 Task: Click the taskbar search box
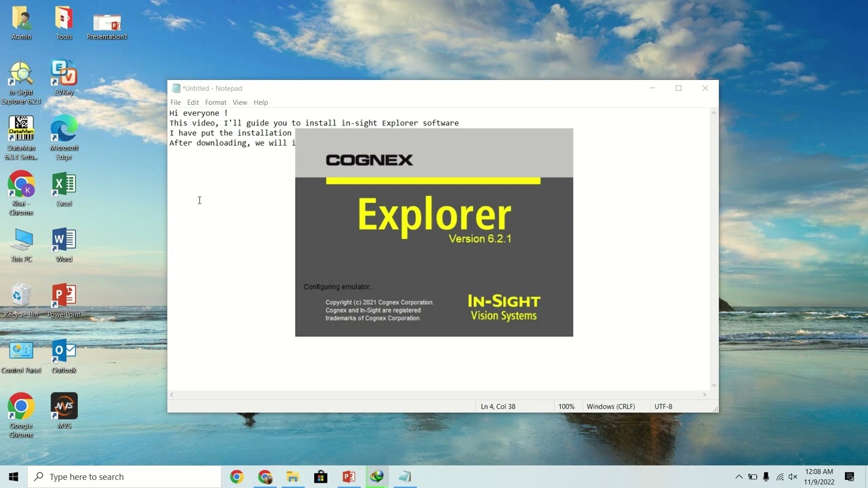(124, 476)
